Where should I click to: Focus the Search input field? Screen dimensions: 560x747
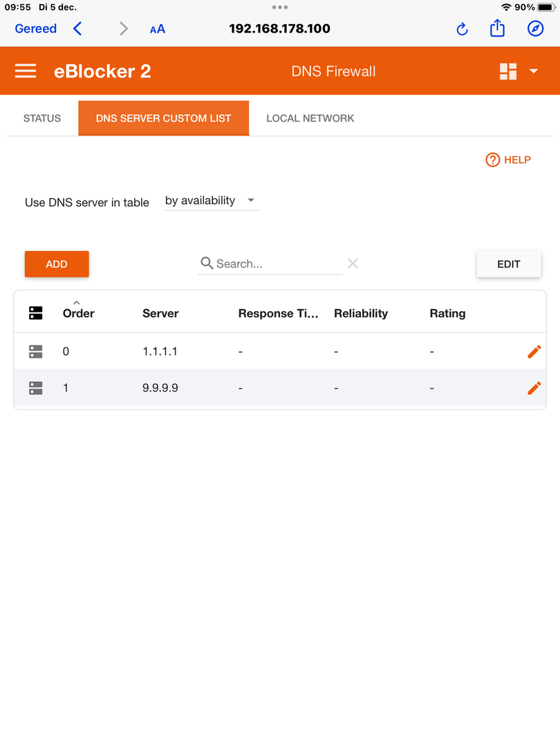point(270,264)
